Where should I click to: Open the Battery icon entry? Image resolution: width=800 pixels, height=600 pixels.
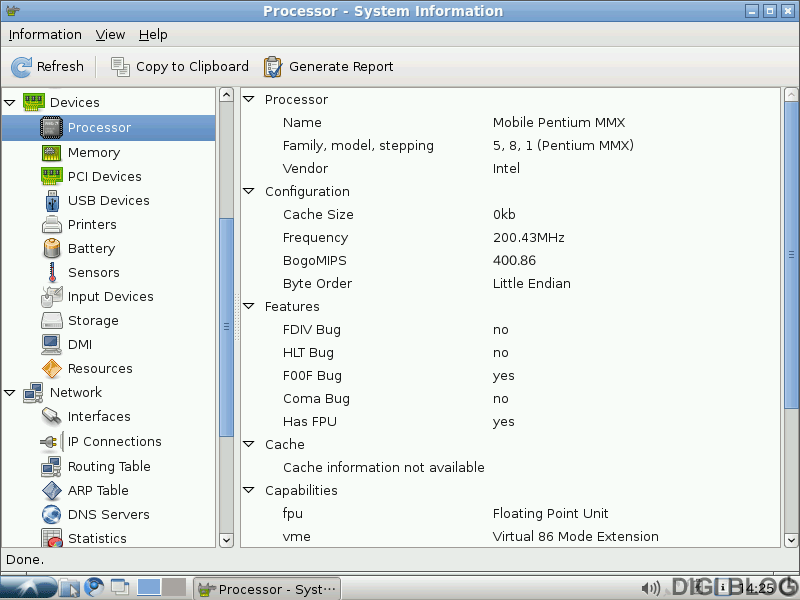[x=52, y=248]
